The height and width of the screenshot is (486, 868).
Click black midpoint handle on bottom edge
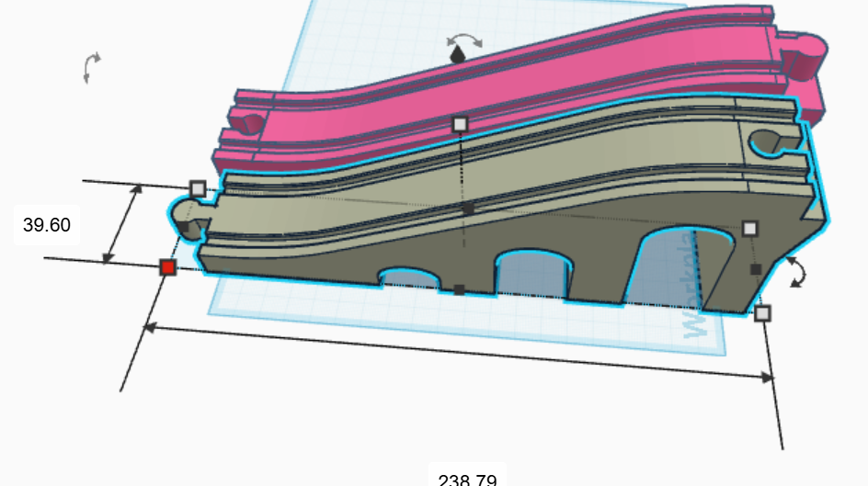459,289
